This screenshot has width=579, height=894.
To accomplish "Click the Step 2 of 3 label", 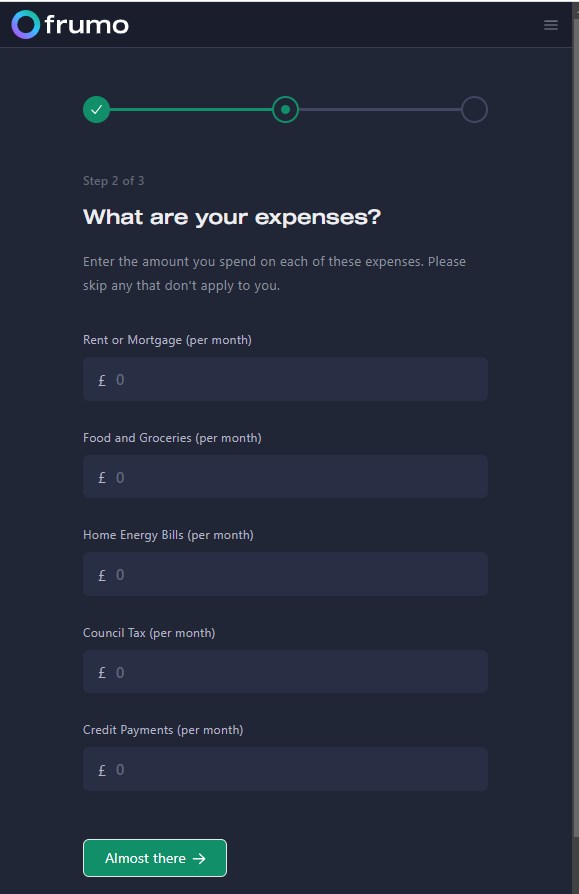I will coord(113,180).
